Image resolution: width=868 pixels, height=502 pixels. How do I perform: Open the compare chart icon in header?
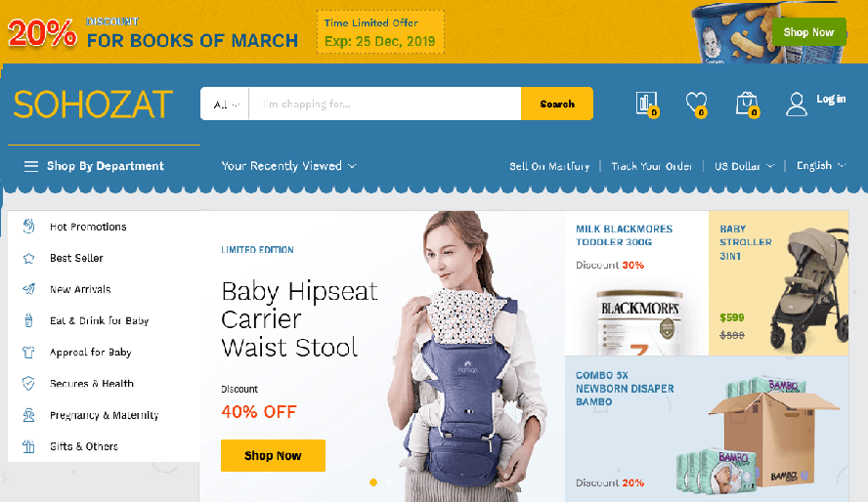click(646, 104)
